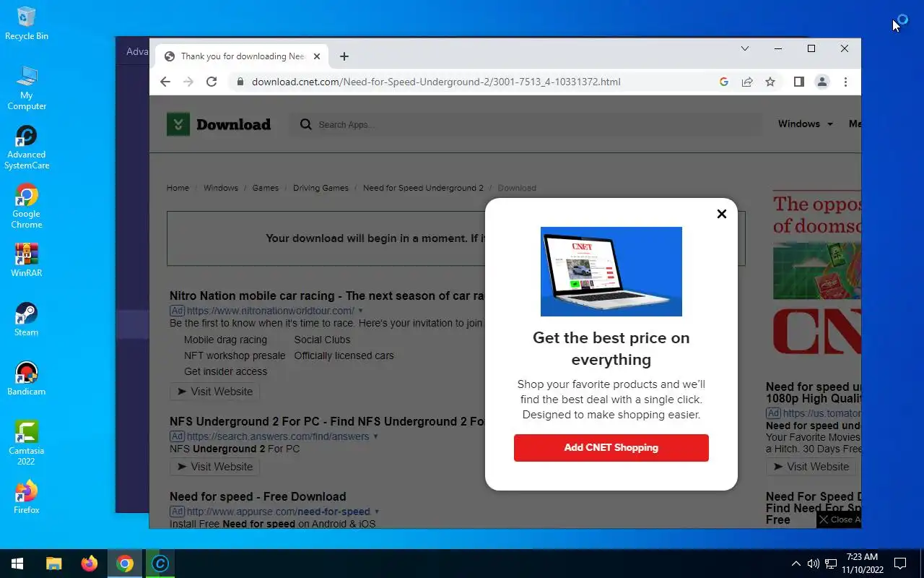Bookmark this page with the star icon
The height and width of the screenshot is (578, 924).
coord(770,82)
